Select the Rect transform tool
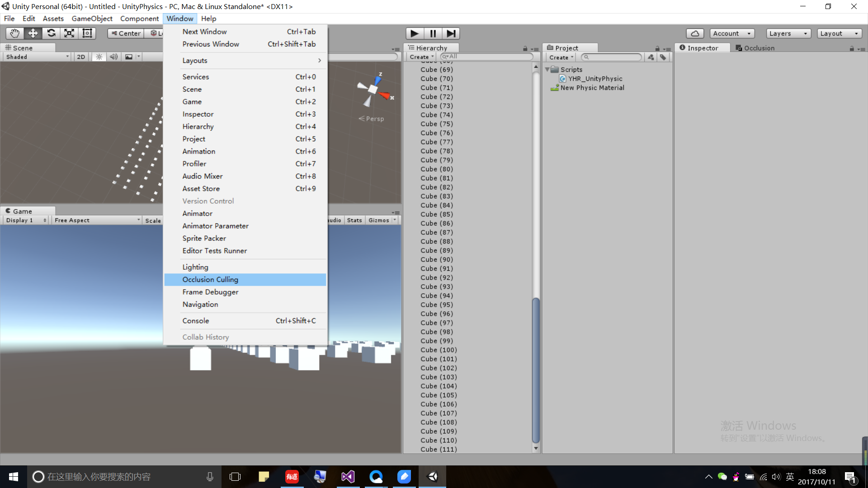 tap(87, 33)
